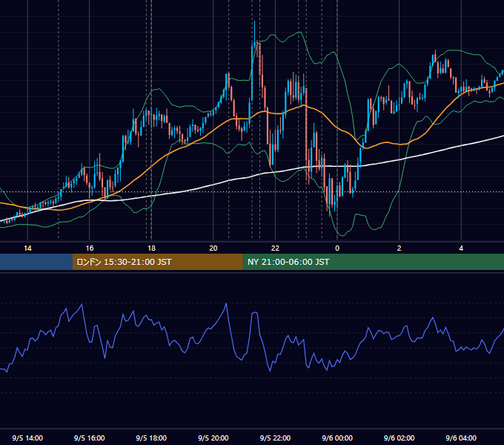The height and width of the screenshot is (445, 504).
Task: Click hour label 14 on price chart axis
Action: pos(27,248)
